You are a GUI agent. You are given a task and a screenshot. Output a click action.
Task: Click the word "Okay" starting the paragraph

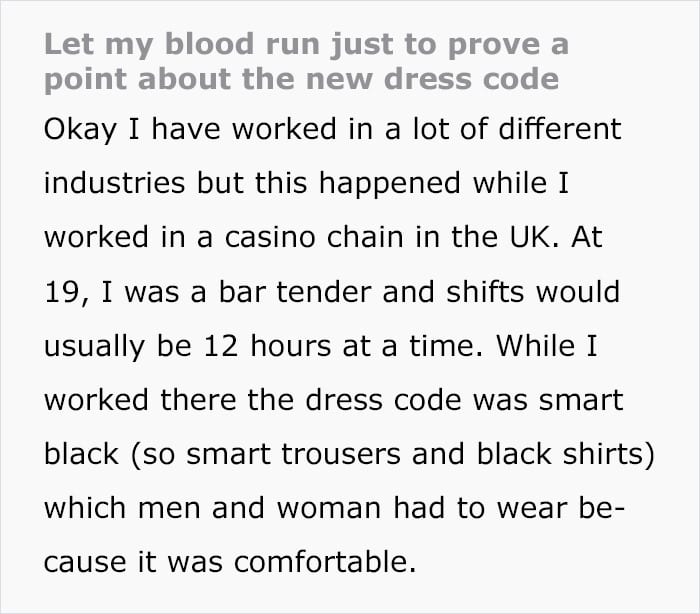pyautogui.click(x=80, y=130)
